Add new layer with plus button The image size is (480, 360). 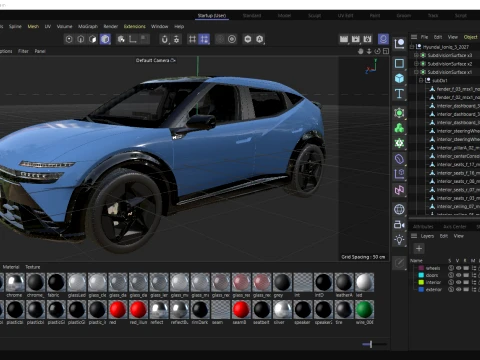tap(419, 249)
